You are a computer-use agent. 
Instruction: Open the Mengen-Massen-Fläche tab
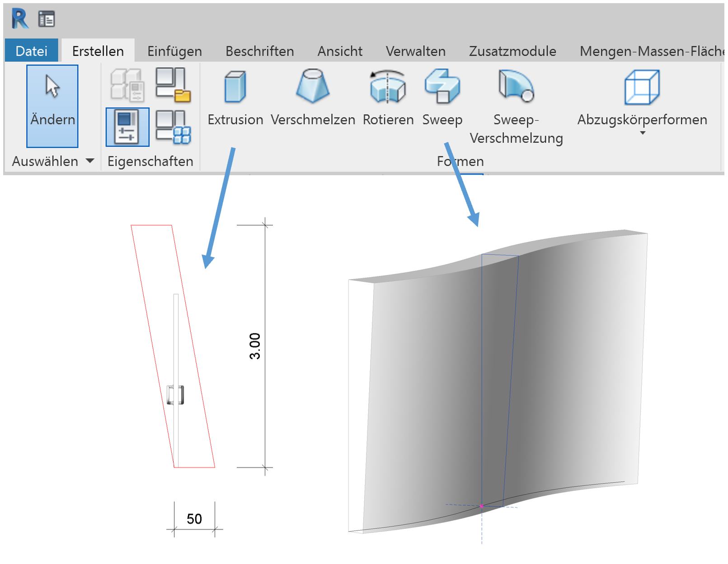tap(652, 51)
